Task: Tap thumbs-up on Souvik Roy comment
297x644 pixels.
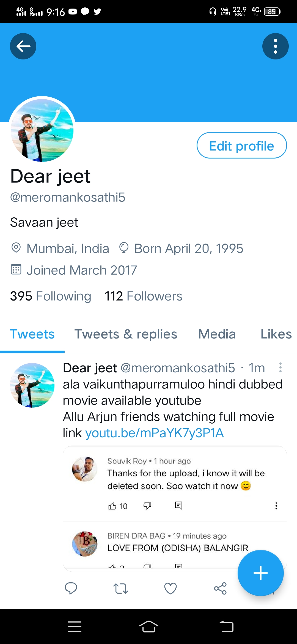Action: click(x=112, y=506)
